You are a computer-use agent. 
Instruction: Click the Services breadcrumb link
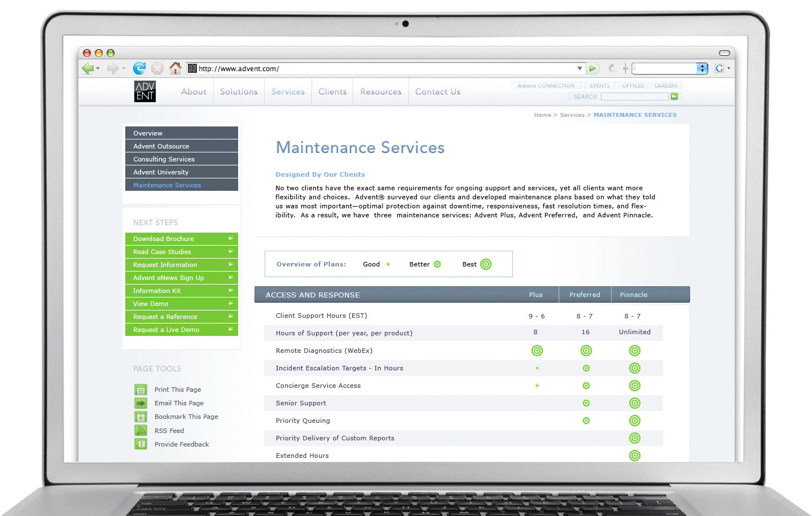point(572,115)
